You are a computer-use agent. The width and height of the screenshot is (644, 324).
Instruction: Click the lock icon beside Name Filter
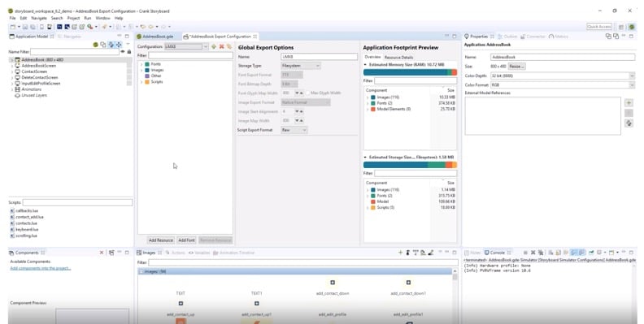click(129, 52)
